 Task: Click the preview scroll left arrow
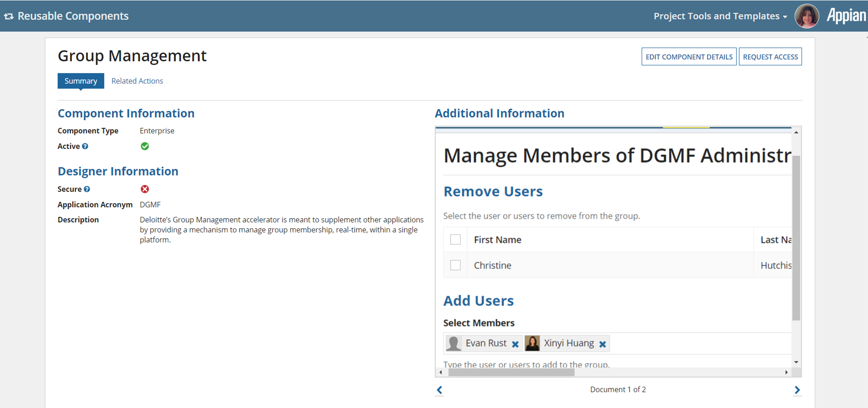point(441,372)
